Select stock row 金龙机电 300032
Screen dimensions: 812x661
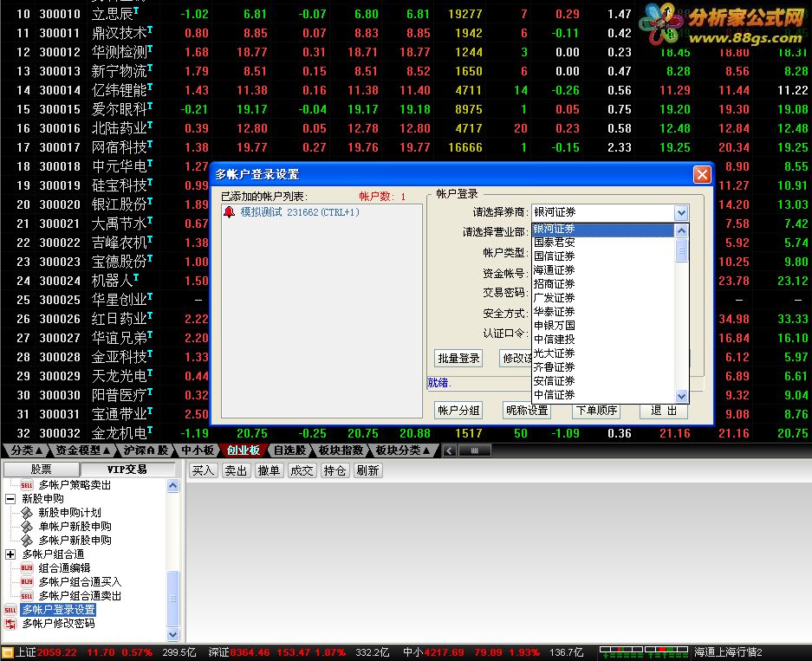(x=406, y=433)
